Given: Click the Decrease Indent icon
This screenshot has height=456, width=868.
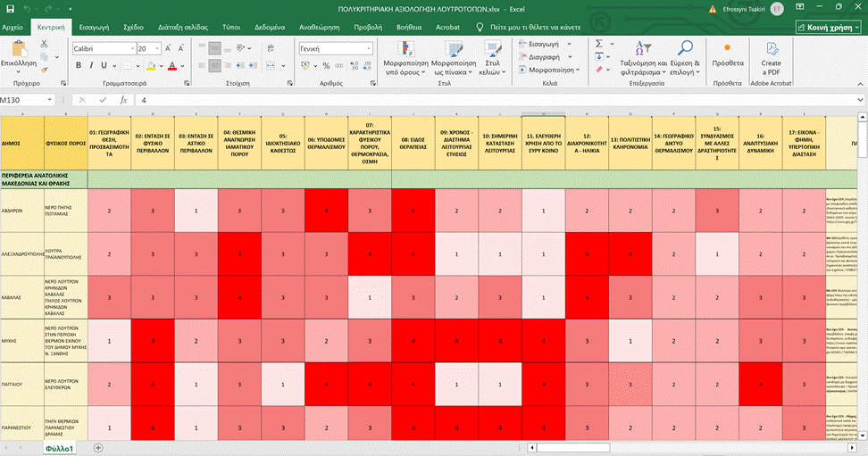Looking at the screenshot, I should [240, 65].
